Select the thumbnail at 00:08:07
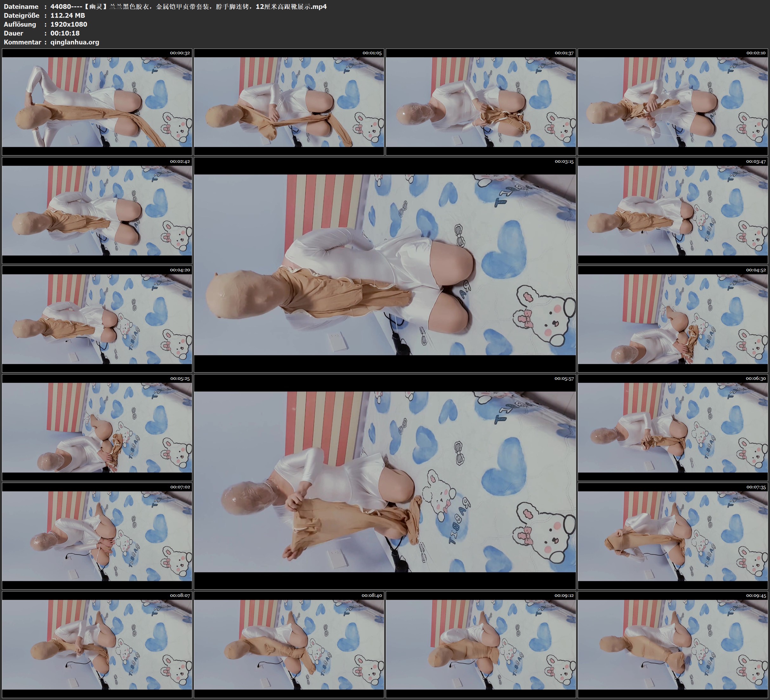770x700 pixels. point(97,644)
